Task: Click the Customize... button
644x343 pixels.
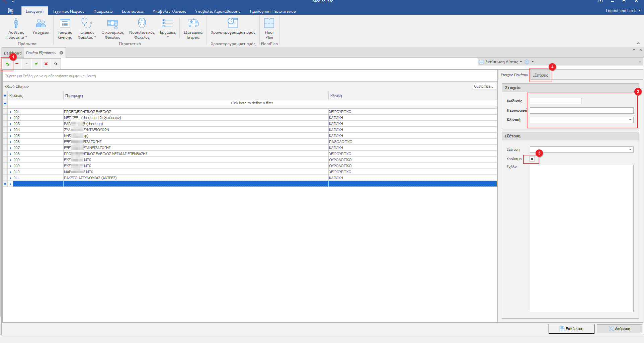Action: click(484, 87)
